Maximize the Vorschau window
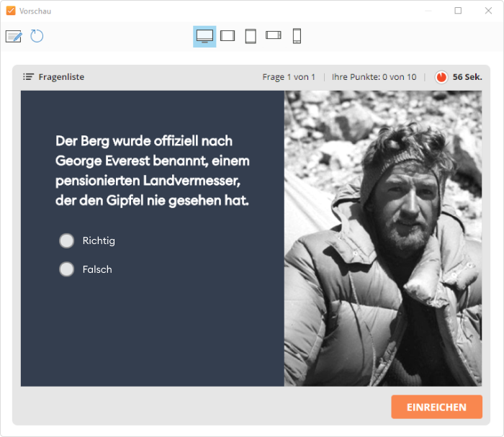504x437 pixels. [x=458, y=11]
